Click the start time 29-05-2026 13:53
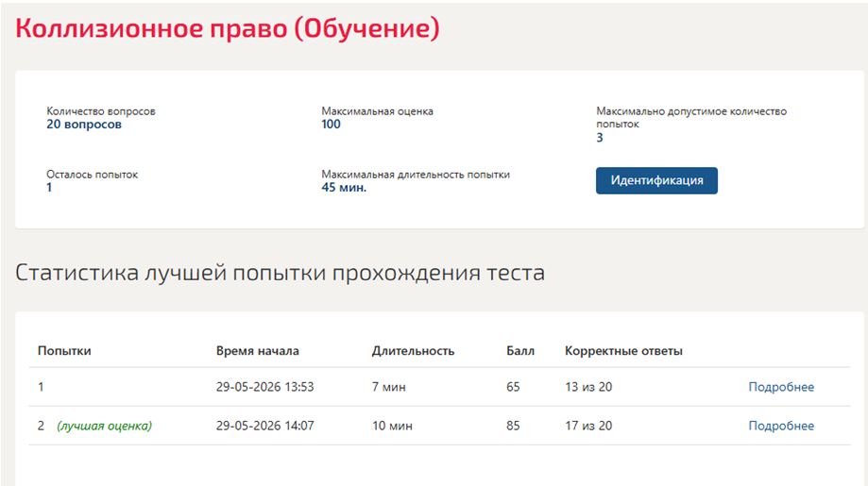This screenshot has width=868, height=486. (x=264, y=387)
